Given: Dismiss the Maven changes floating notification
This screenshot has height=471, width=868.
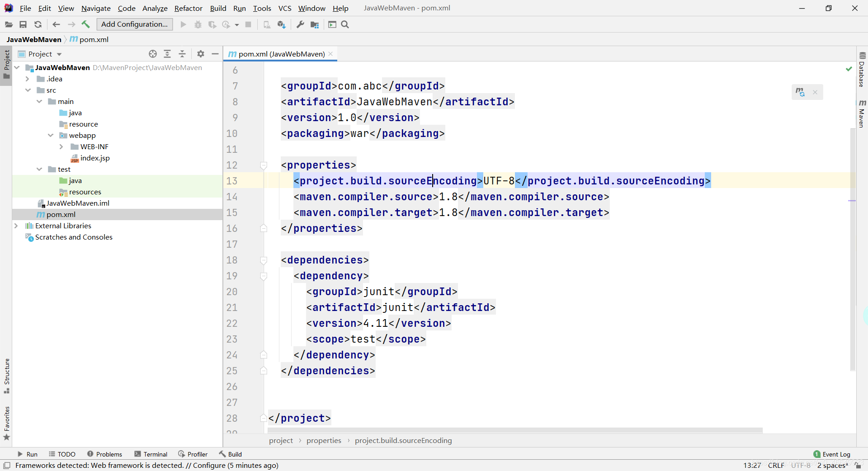Looking at the screenshot, I should tap(815, 92).
